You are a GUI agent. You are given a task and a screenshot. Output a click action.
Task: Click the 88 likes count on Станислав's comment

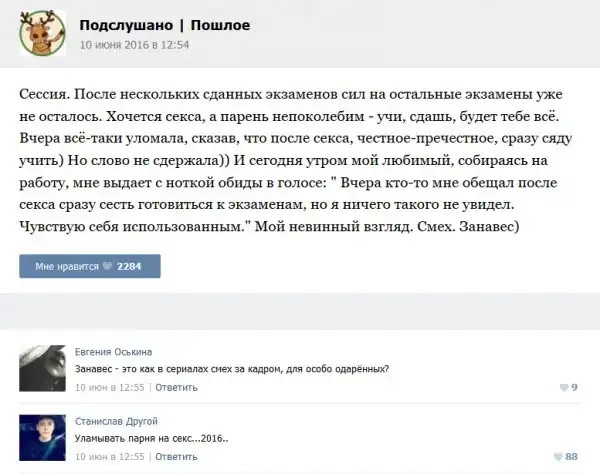click(572, 456)
